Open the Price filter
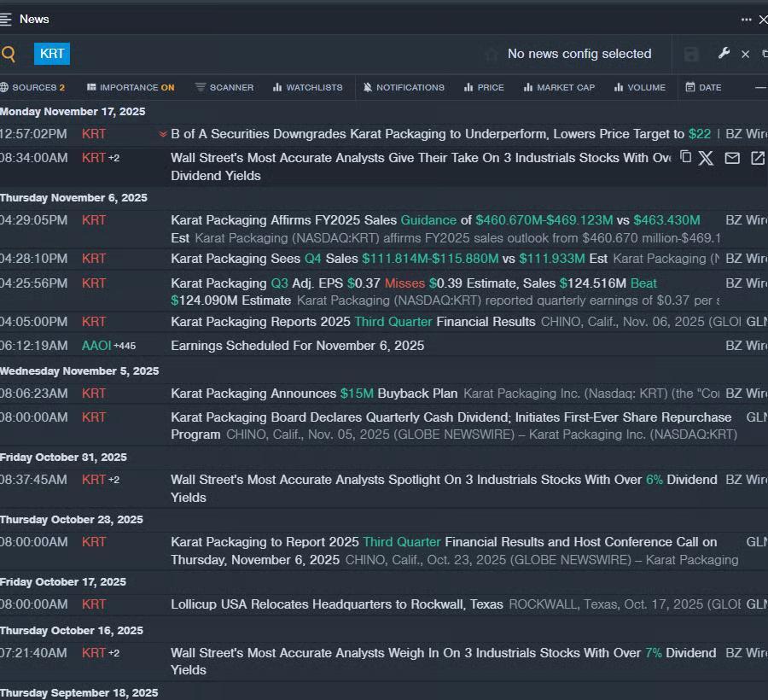Screen dimensions: 768x700 tap(484, 87)
